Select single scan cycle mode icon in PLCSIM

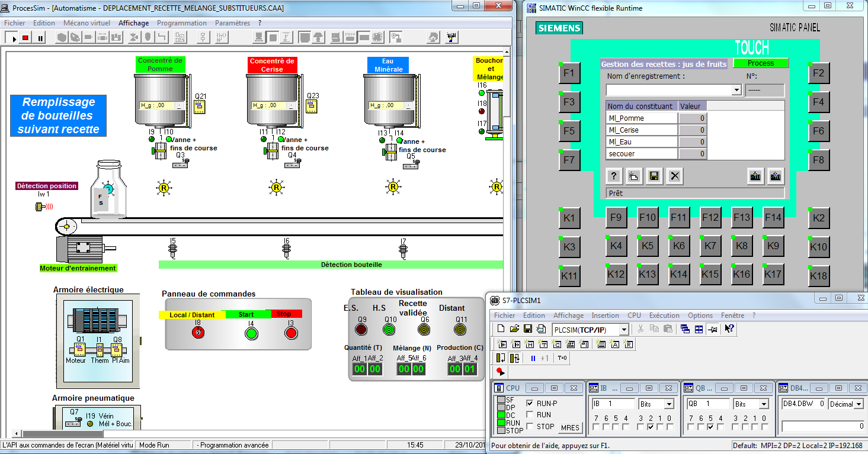[x=501, y=358]
